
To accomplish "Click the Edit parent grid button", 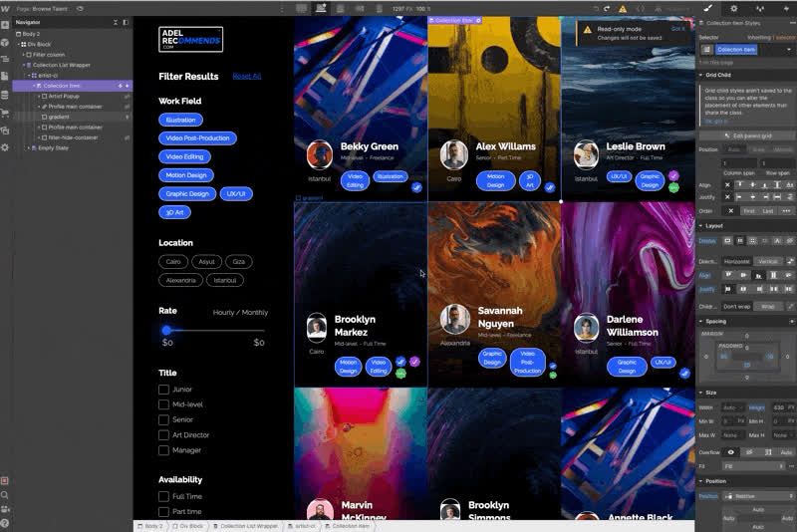I will point(747,135).
